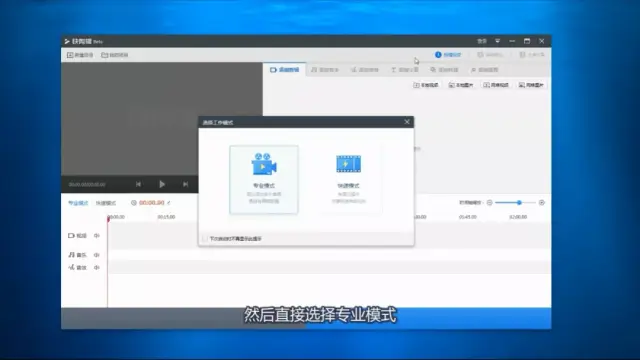
Task: Click the 本地视频 import button
Action: coord(426,85)
